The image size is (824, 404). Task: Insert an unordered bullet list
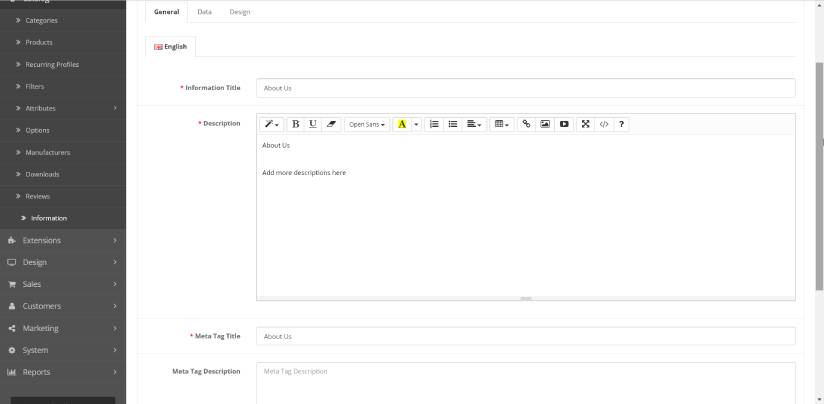(x=452, y=124)
